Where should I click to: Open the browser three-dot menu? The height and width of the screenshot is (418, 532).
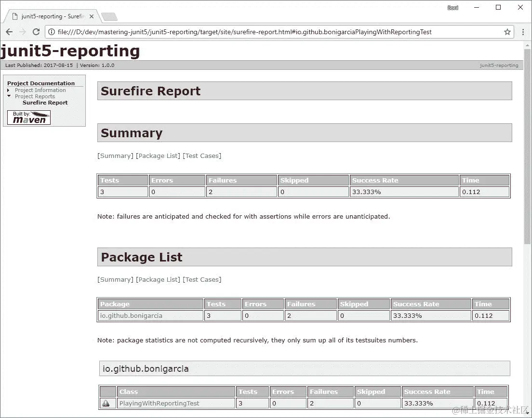pyautogui.click(x=523, y=32)
